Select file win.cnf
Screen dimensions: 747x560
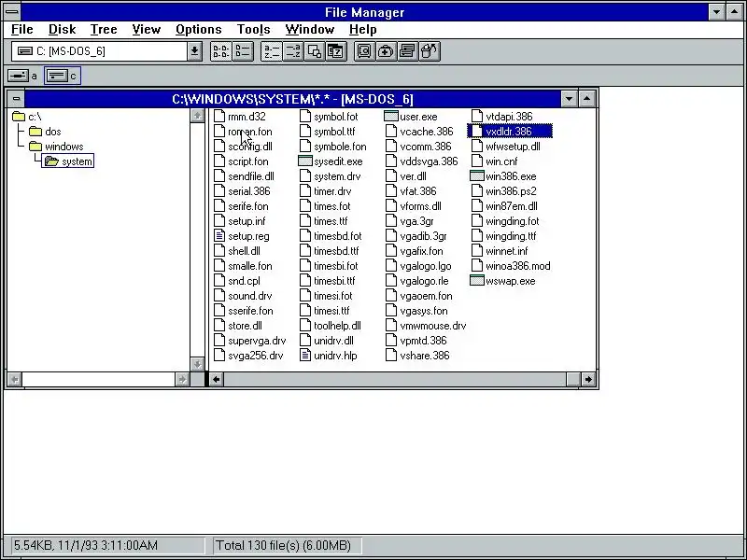coord(501,161)
